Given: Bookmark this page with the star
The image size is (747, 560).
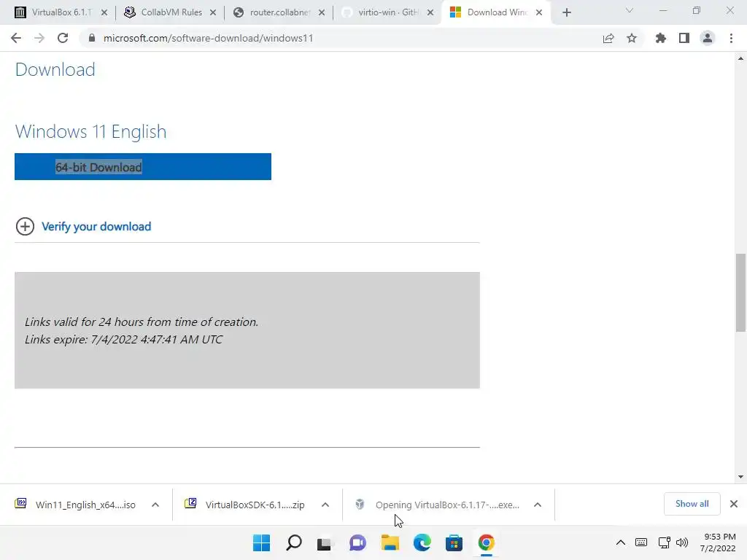Looking at the screenshot, I should pyautogui.click(x=632, y=38).
